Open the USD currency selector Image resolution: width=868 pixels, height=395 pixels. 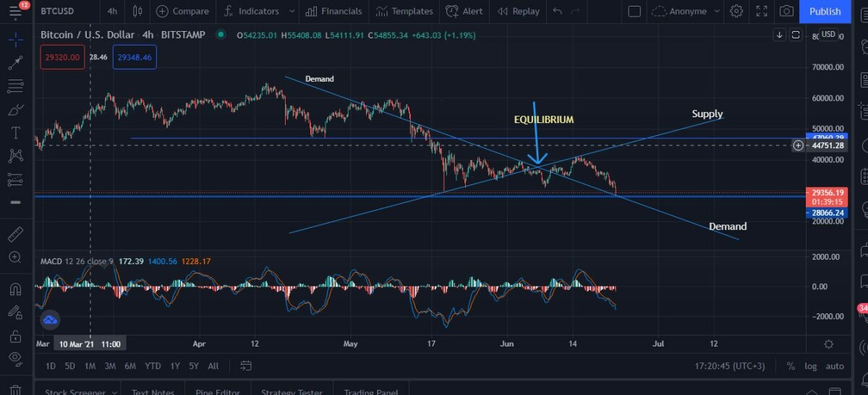[828, 35]
